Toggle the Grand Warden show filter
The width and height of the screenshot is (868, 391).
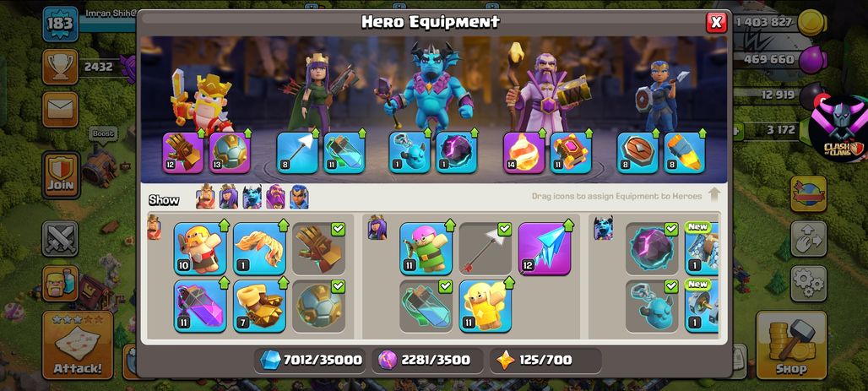[275, 197]
